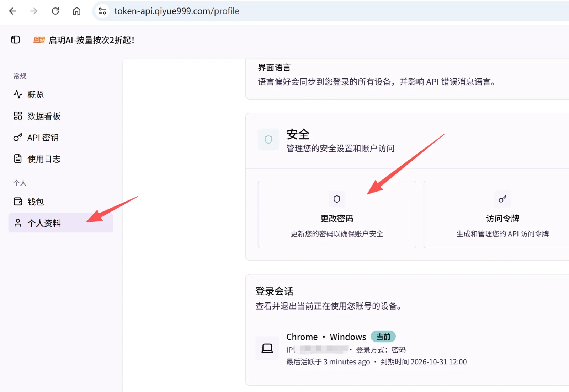Open 概览 overview in sidebar

click(x=60, y=95)
